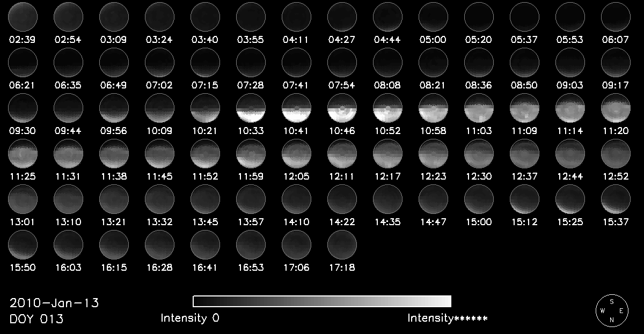This screenshot has width=644, height=334.
Task: Select the 09:30 disk thumbnail
Action: pos(23,108)
